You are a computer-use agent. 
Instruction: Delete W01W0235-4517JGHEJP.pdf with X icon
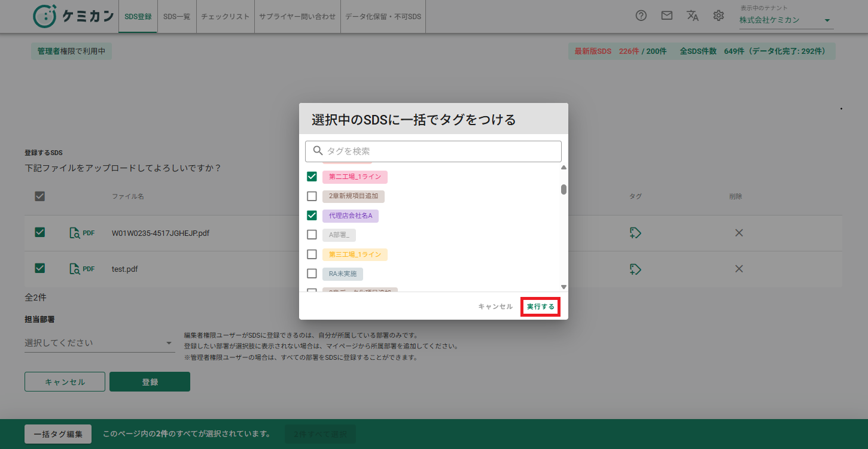pos(739,233)
